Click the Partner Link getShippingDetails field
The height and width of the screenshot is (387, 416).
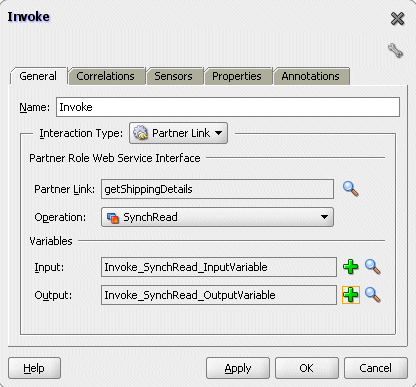point(217,189)
